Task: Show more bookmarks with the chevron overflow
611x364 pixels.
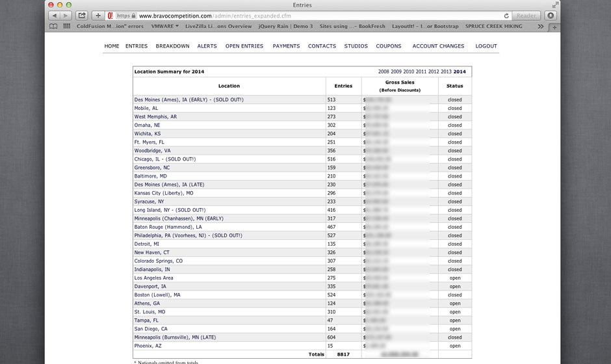Action: click(540, 27)
